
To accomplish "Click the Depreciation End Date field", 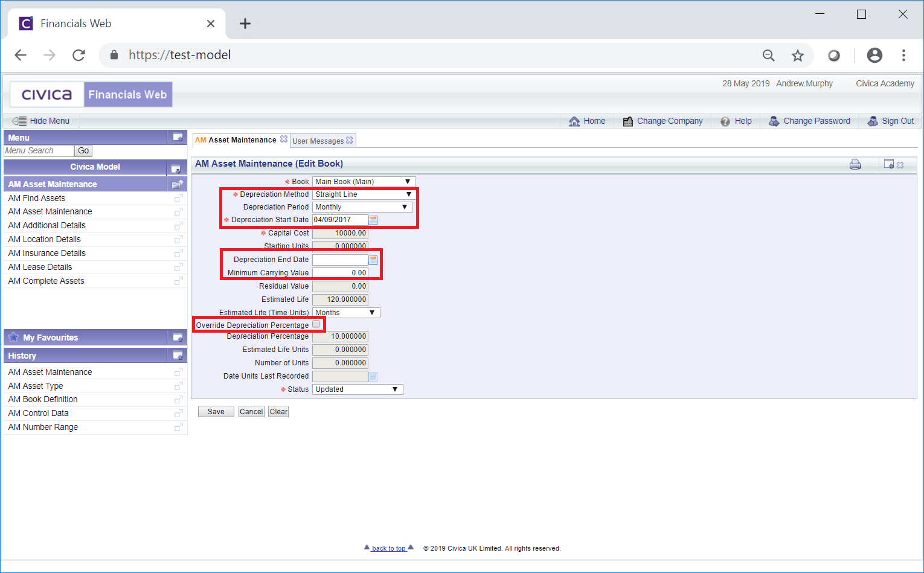I will point(340,260).
